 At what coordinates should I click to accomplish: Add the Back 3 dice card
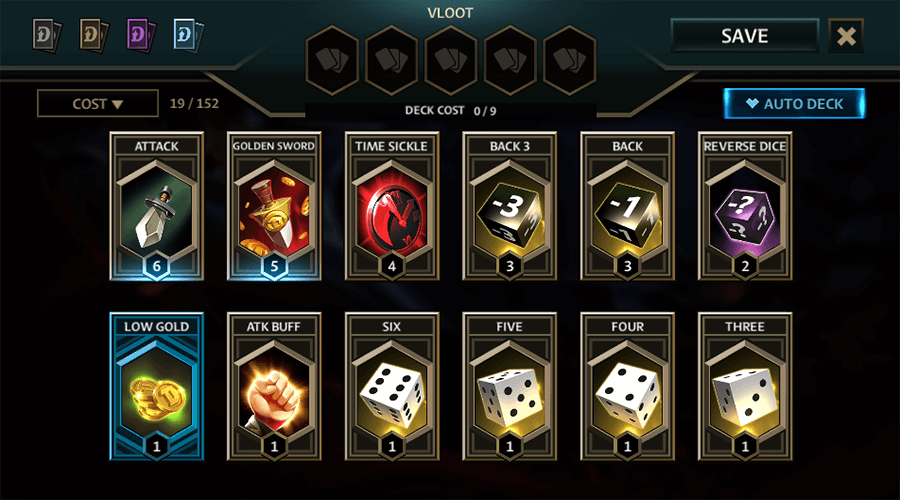[510, 207]
